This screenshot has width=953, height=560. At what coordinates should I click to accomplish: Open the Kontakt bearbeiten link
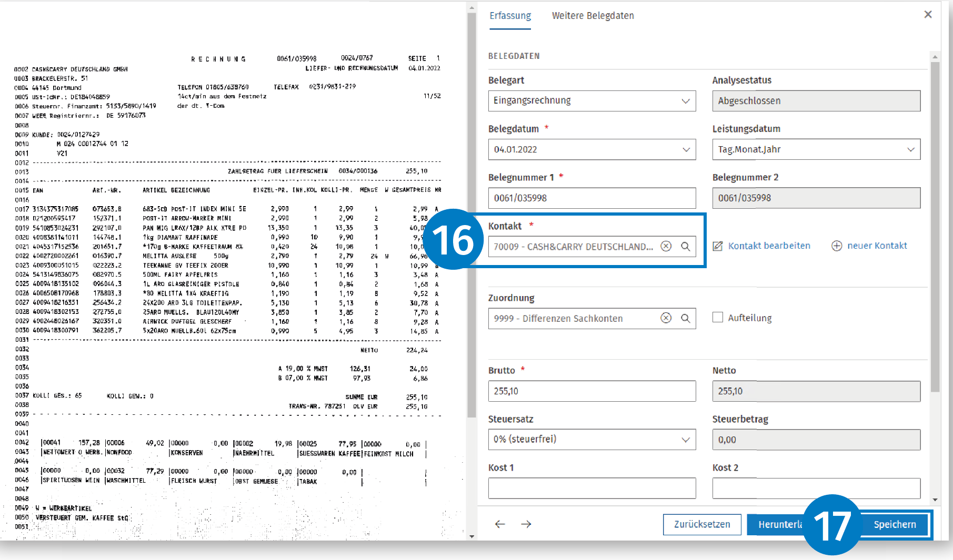(769, 246)
